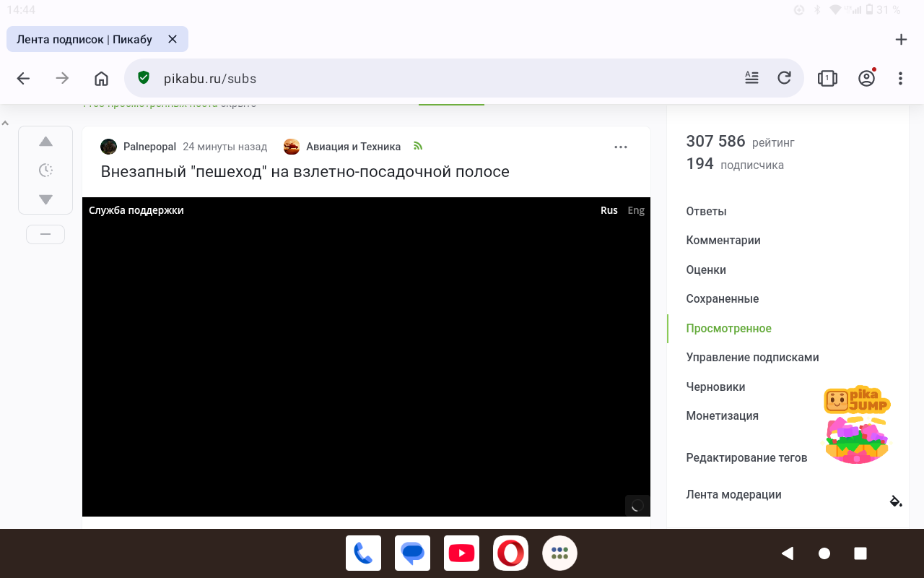Collapse the post with the minus button
This screenshot has height=578, width=924.
tap(45, 234)
